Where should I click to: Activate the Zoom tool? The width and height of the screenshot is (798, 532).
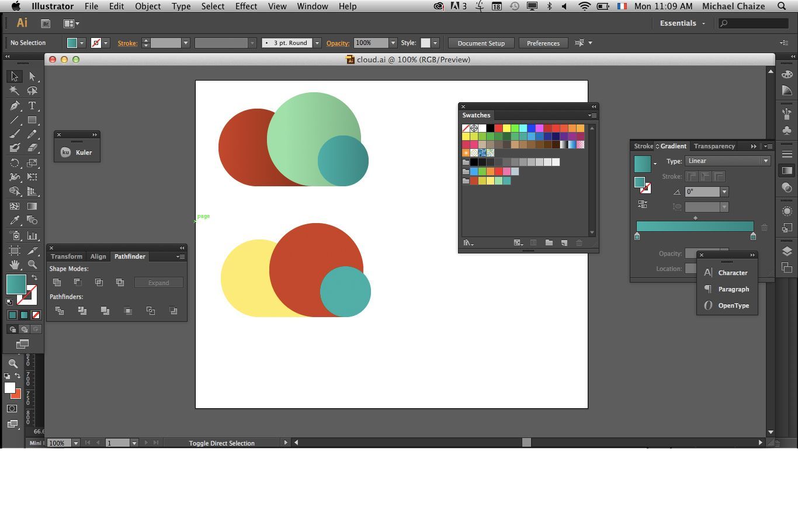(32, 263)
